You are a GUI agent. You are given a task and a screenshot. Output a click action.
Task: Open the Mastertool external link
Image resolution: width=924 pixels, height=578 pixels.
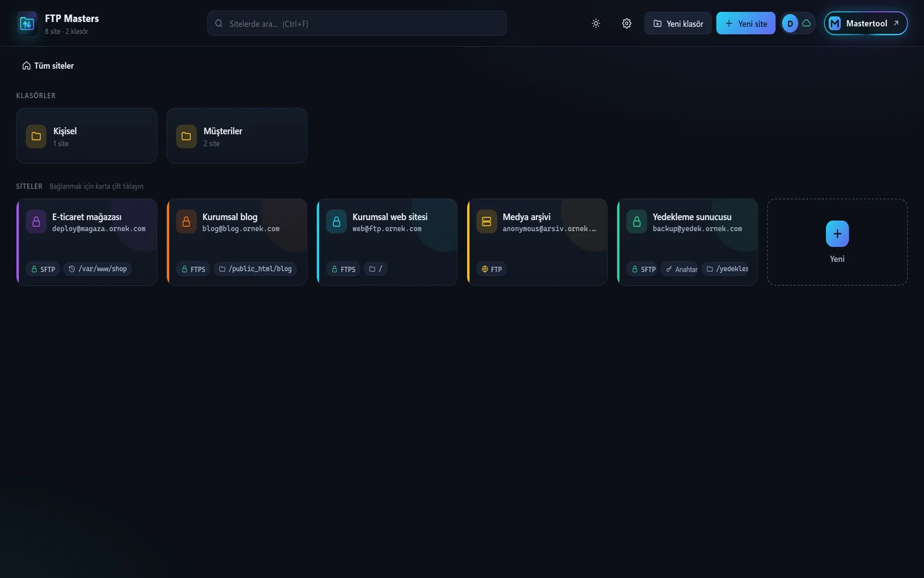[x=866, y=24]
